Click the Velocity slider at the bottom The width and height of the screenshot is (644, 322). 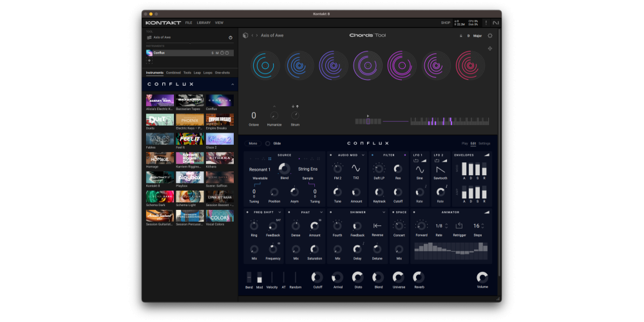[x=272, y=277]
